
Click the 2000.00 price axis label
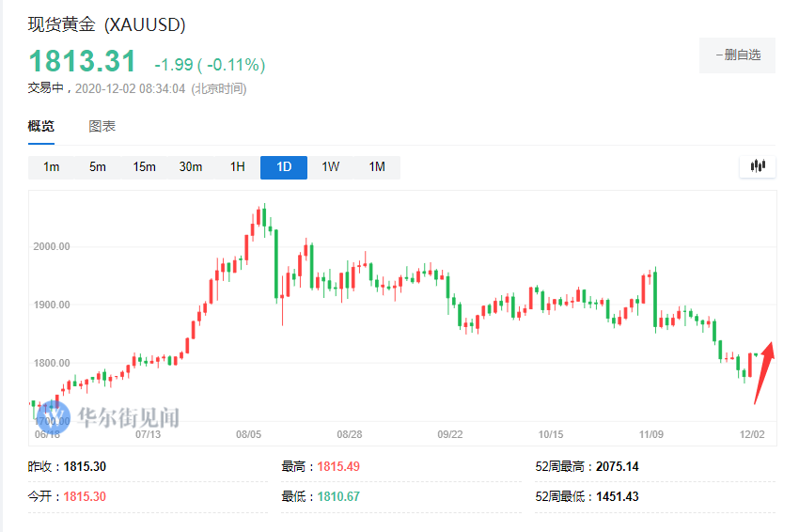(53, 246)
